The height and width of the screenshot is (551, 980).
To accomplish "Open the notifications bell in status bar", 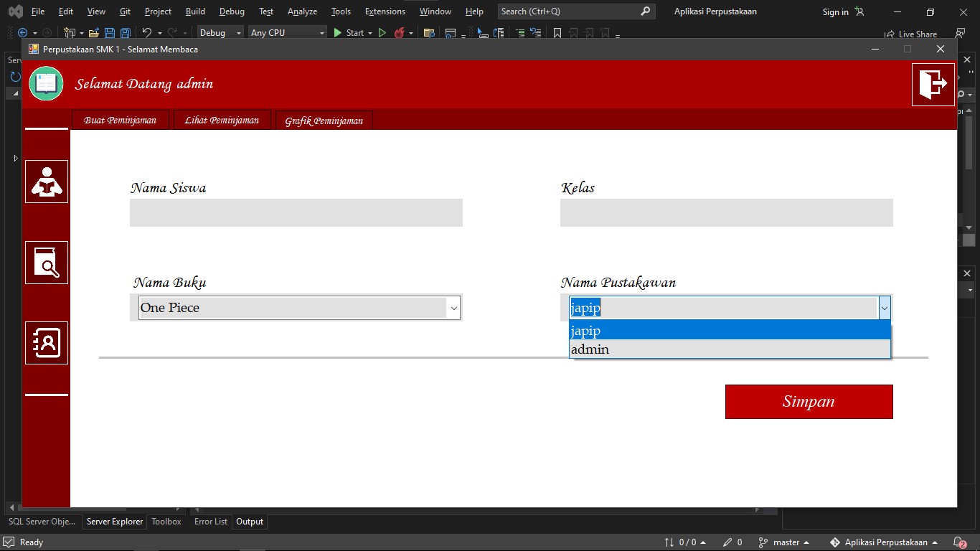I will (x=959, y=542).
